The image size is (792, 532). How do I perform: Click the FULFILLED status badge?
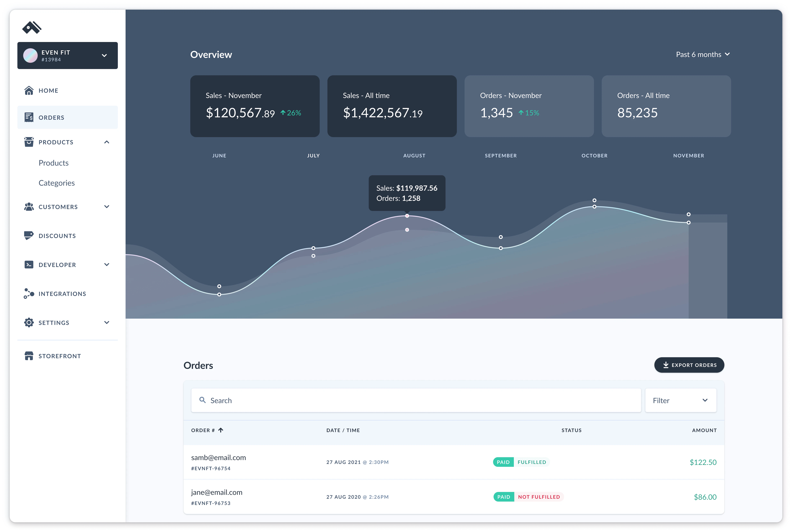pos(532,462)
